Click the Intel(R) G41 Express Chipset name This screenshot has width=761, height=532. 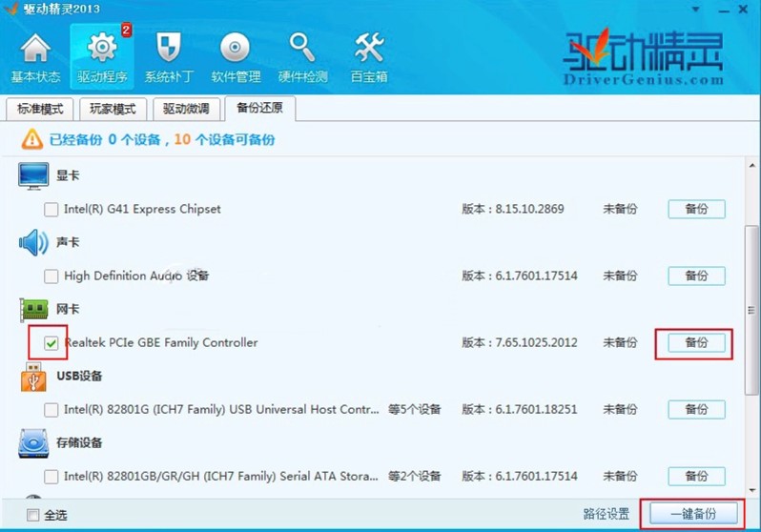click(x=142, y=209)
